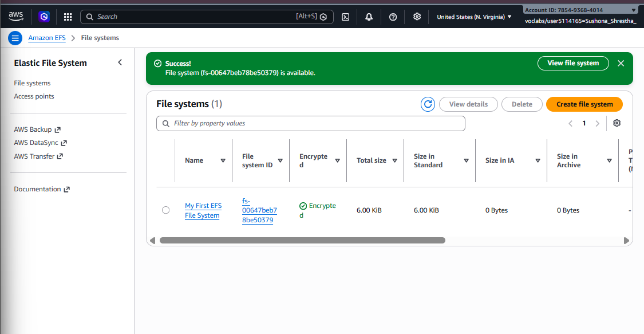644x334 pixels.
Task: Click the View details button
Action: (x=468, y=104)
